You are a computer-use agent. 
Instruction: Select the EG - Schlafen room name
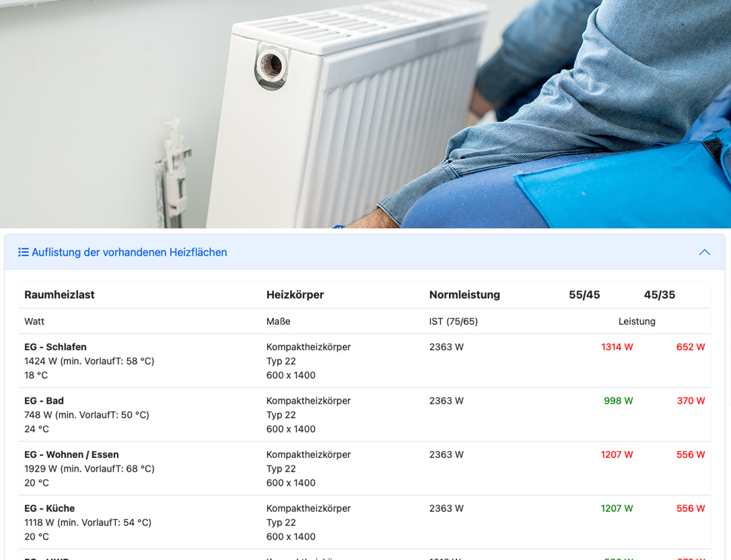tap(55, 347)
